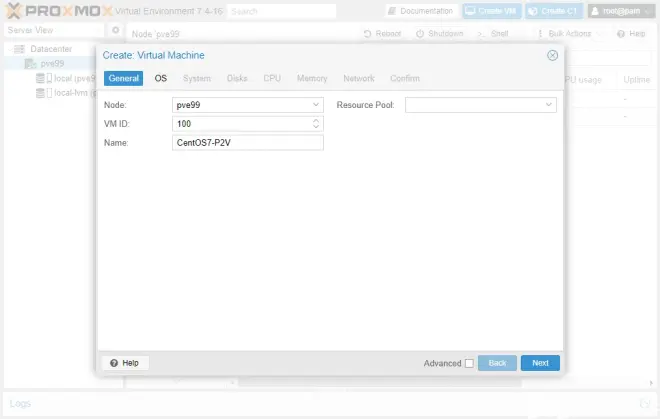Click the local storage database icon
This screenshot has height=419, width=660.
pos(40,78)
